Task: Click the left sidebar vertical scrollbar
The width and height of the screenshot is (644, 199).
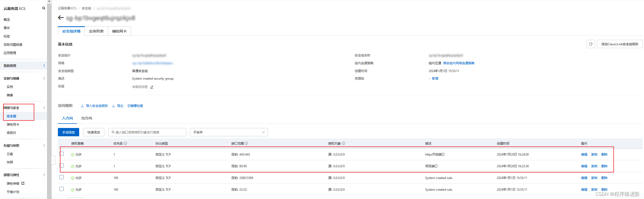Action: [x=49, y=99]
